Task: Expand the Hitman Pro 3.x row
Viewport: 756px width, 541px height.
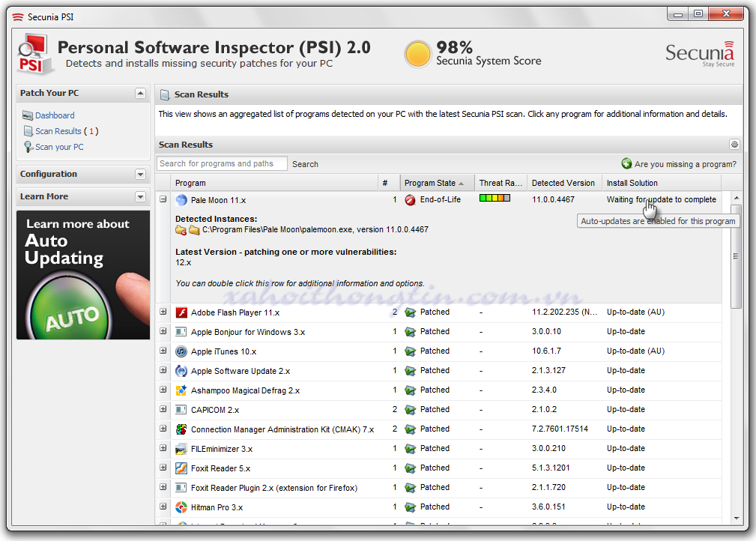Action: point(163,507)
